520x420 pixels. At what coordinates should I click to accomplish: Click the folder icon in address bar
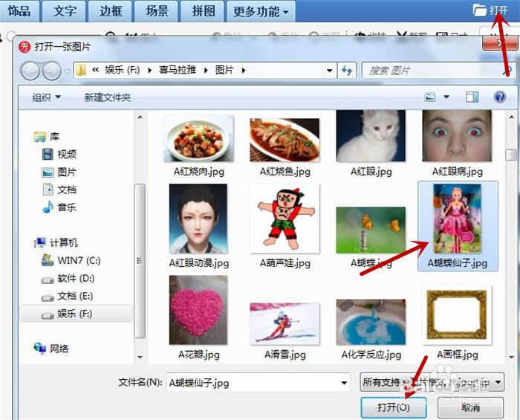click(81, 71)
